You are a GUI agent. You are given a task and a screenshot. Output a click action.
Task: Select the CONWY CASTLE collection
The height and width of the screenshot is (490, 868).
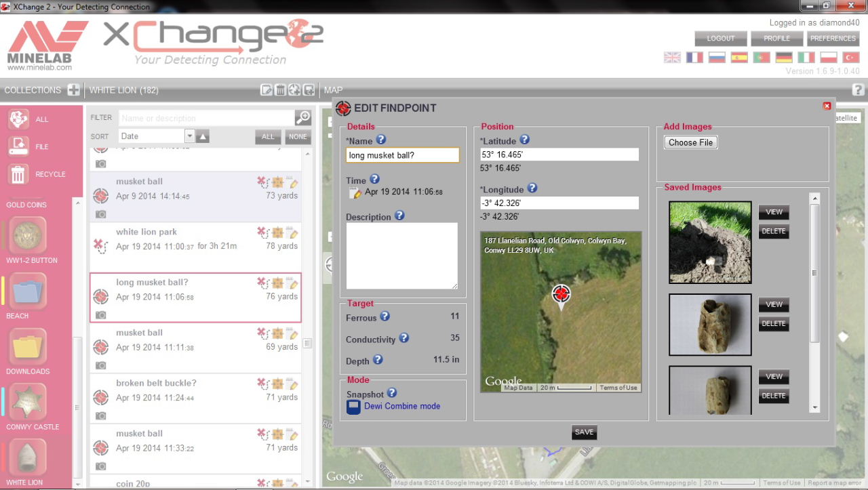pos(28,402)
